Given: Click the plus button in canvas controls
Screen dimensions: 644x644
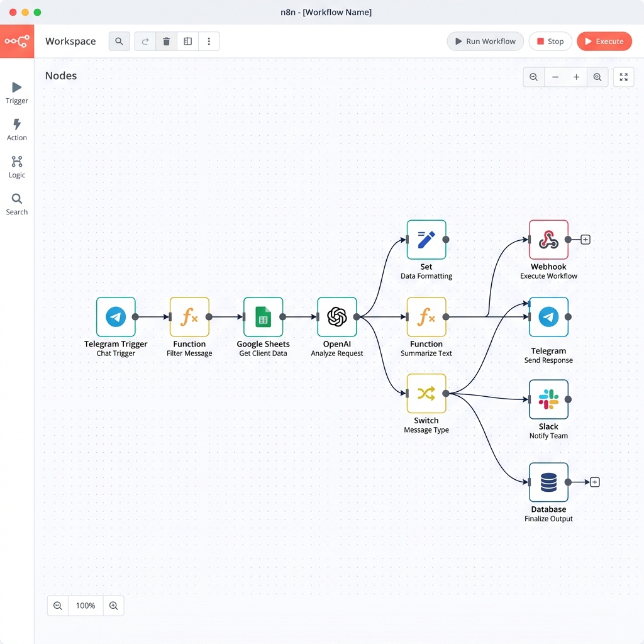Looking at the screenshot, I should pos(576,77).
